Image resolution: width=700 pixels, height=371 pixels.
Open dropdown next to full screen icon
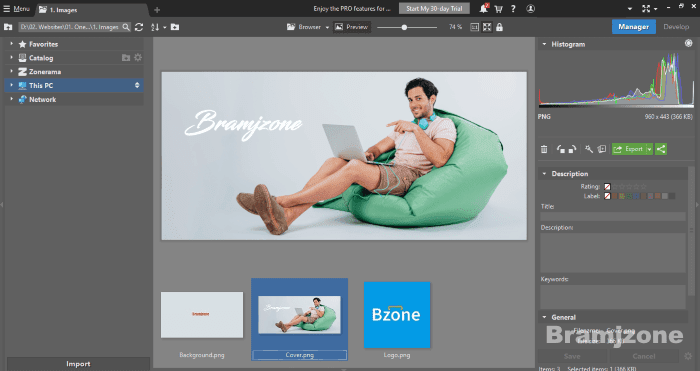[x=655, y=9]
